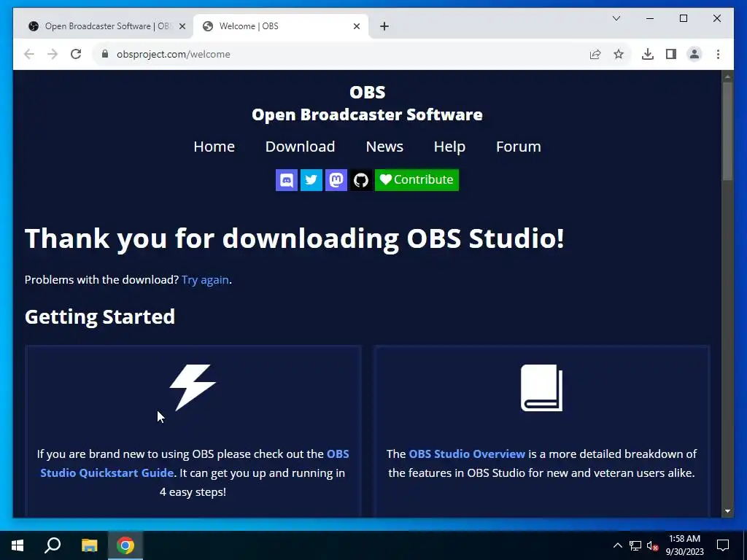Click the muted volume tray icon
Screen dimensions: 747x560
[652, 545]
